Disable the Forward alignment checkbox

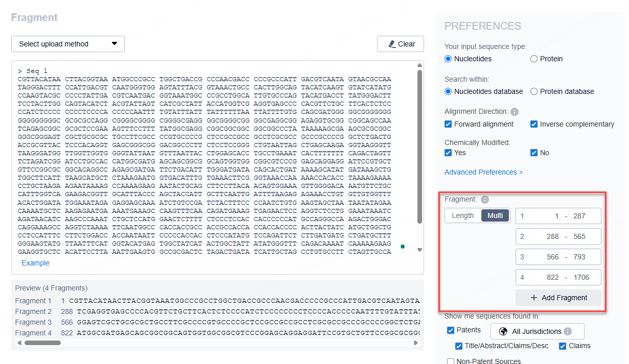448,124
